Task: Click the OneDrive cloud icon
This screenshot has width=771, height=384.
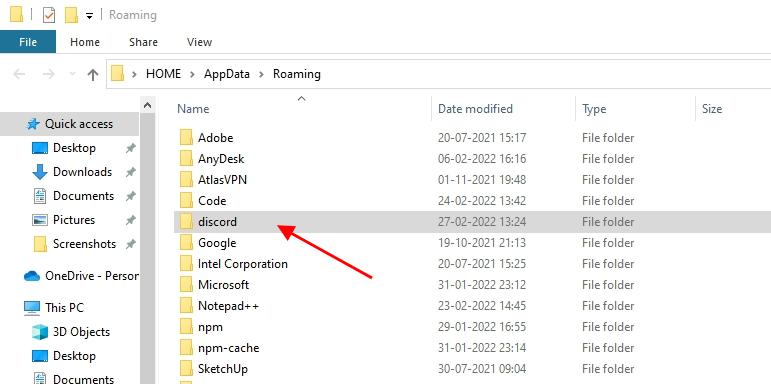Action: 31,276
